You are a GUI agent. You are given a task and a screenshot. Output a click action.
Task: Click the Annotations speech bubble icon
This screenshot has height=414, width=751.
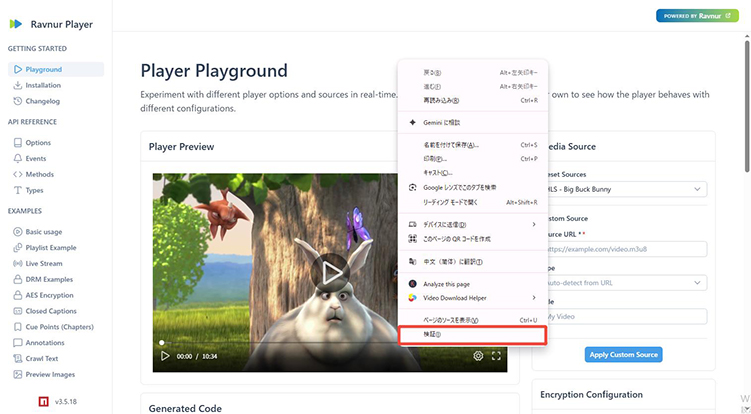point(18,343)
